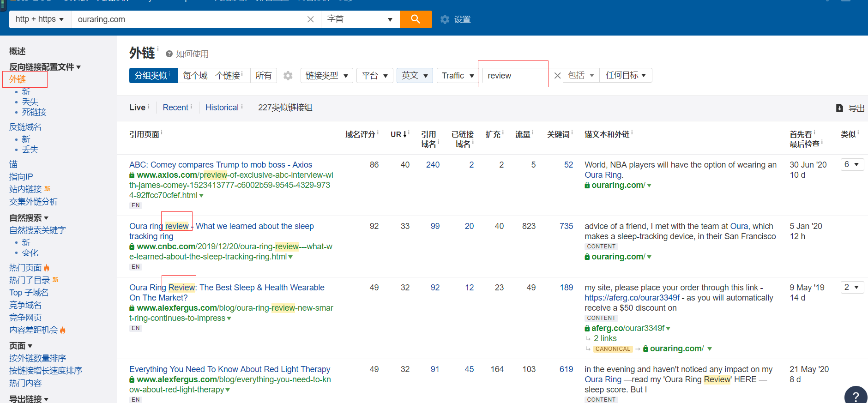868x403 pixels.
Task: Click the gear icon beside 所有 filter
Action: click(x=288, y=76)
